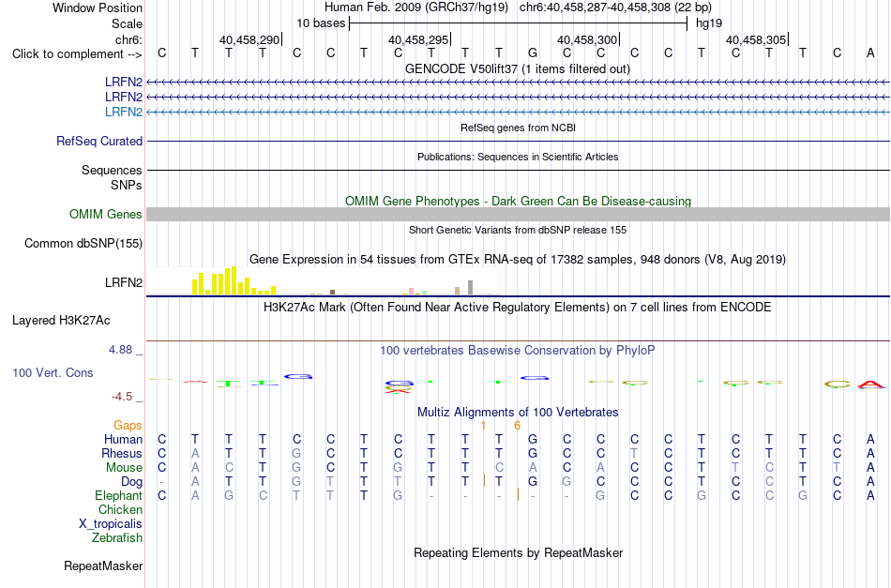Click the 40,458,305 position marker
891x588 pixels.
coord(756,39)
